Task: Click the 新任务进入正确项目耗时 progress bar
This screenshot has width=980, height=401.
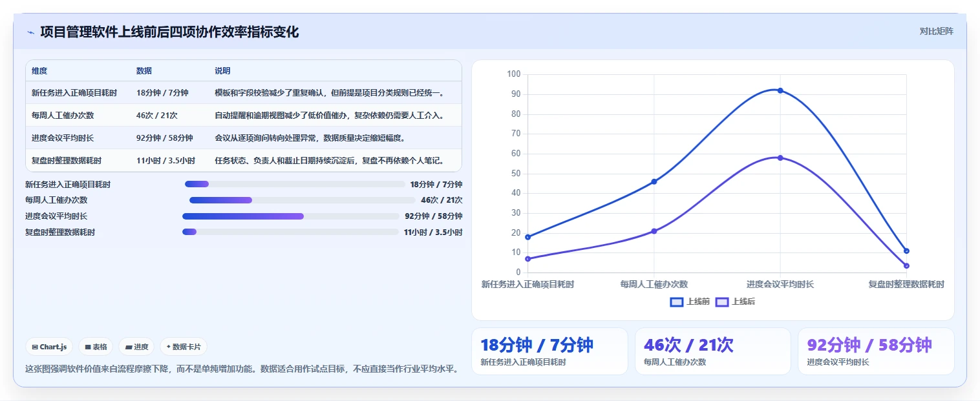Action: click(x=295, y=184)
